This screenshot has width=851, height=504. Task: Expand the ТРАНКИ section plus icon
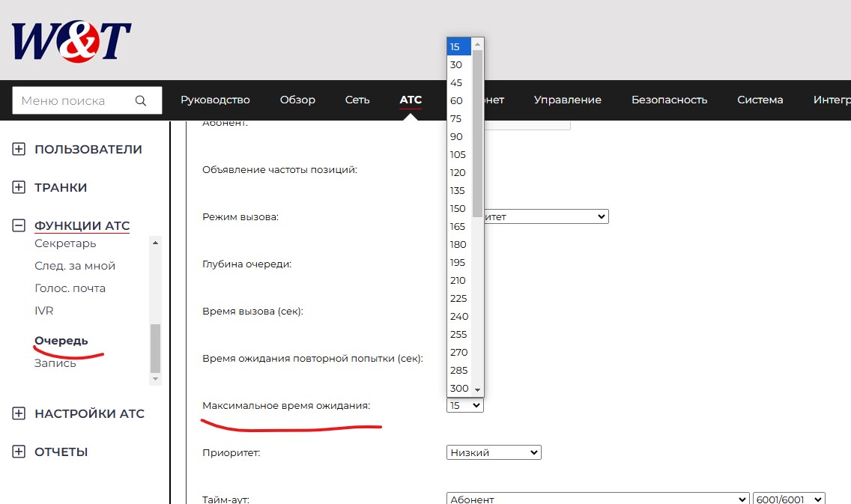[x=19, y=187]
